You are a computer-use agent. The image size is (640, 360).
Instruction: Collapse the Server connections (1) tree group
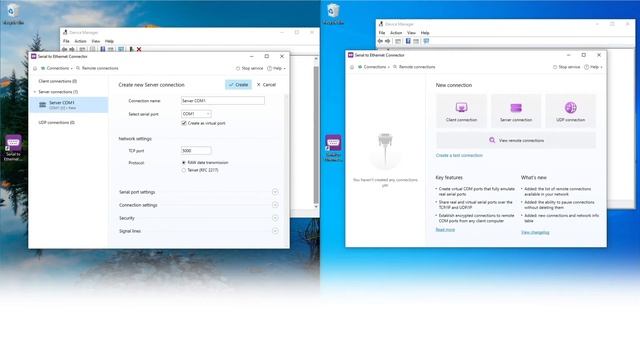(35, 92)
